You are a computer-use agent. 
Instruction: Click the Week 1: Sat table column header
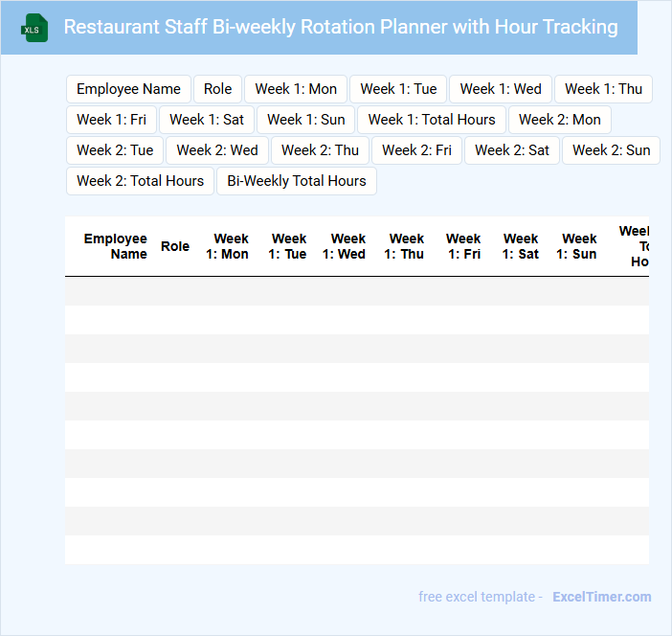coord(521,246)
